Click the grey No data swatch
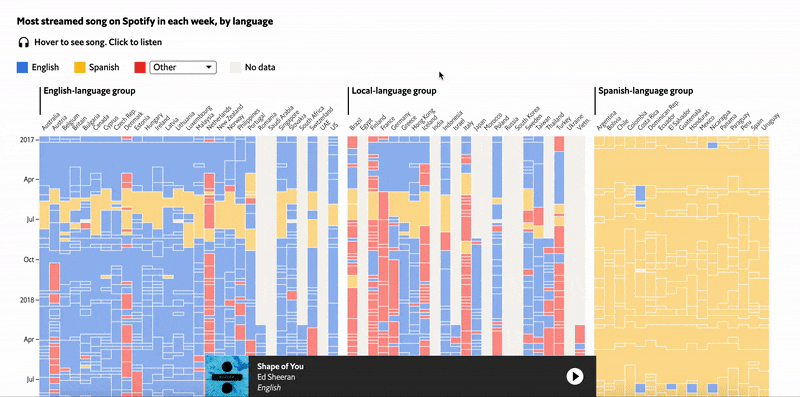Screen dimensions: 800x397 pyautogui.click(x=236, y=67)
